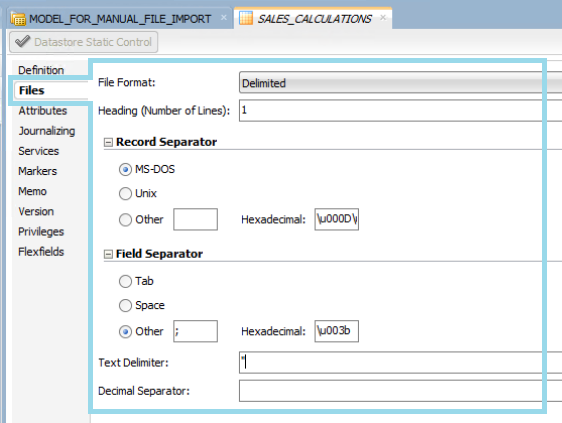Switch to the Definition tab
The width and height of the screenshot is (562, 423).
(x=41, y=70)
